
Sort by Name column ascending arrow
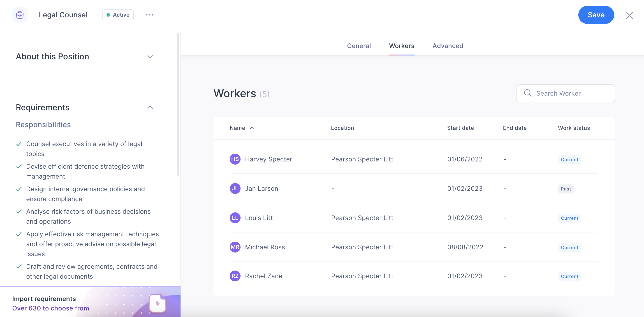pyautogui.click(x=252, y=128)
